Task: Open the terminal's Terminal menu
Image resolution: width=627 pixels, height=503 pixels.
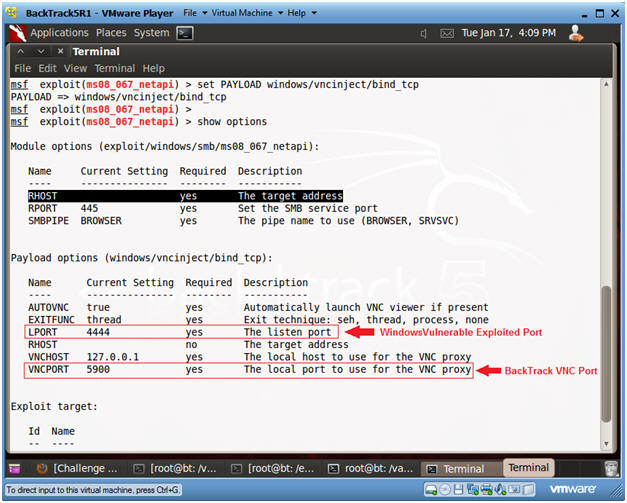Action: click(115, 68)
